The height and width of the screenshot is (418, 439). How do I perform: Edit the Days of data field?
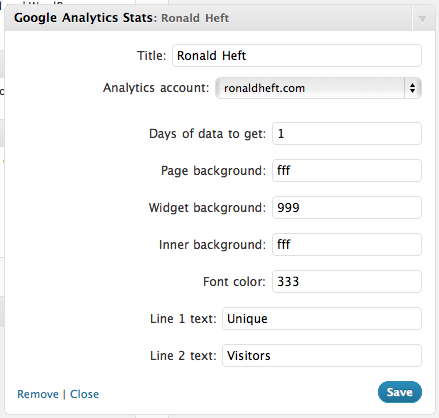pyautogui.click(x=347, y=134)
